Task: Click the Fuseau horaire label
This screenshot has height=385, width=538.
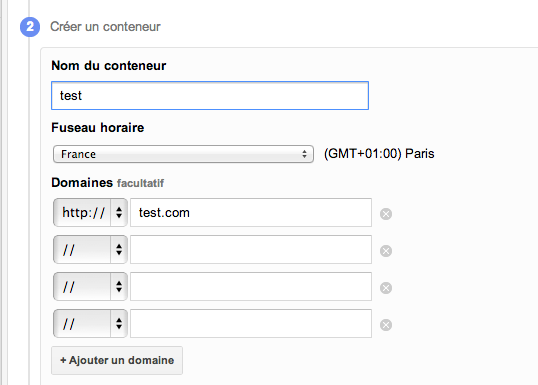Action: 98,128
